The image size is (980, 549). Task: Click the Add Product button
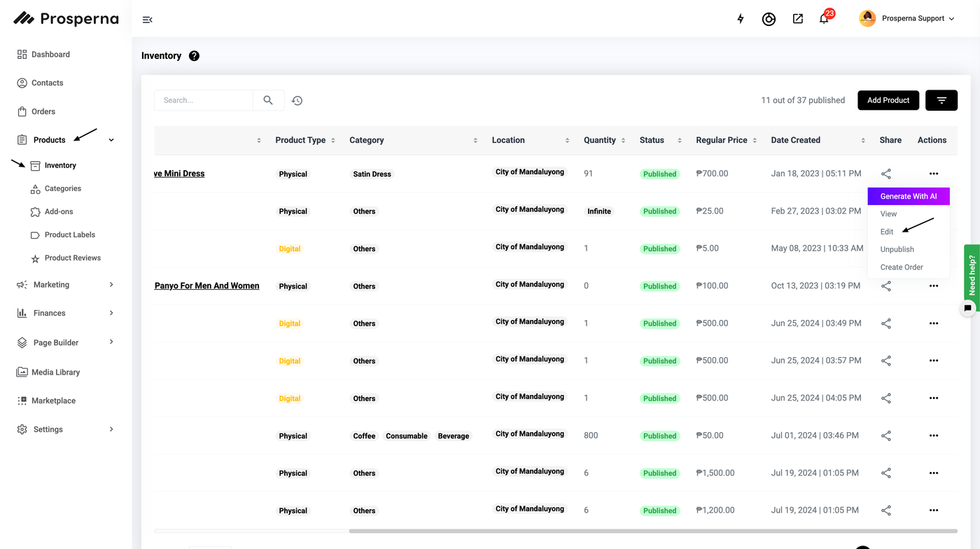[888, 100]
